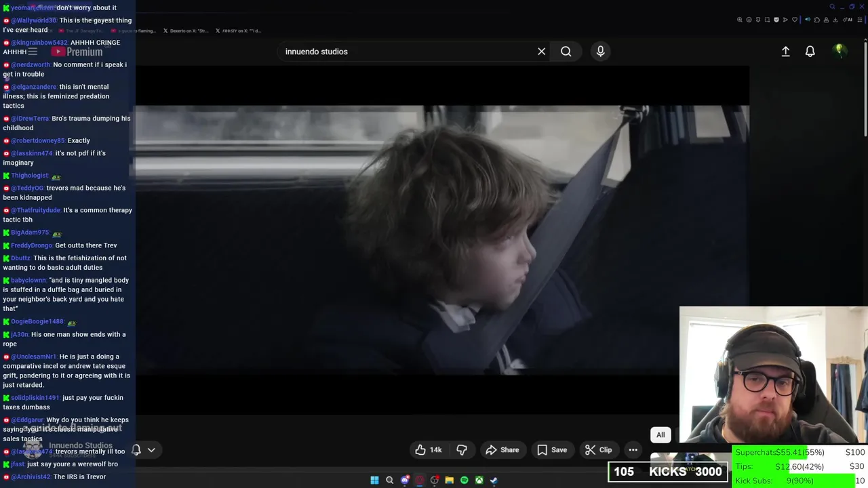Open Discord from the taskbar
This screenshot has width=868, height=488.
(x=405, y=480)
